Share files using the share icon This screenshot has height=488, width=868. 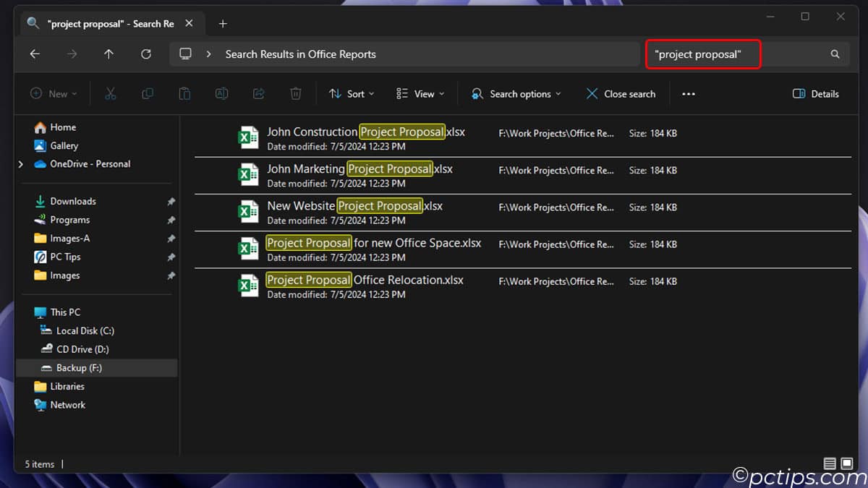click(x=259, y=93)
